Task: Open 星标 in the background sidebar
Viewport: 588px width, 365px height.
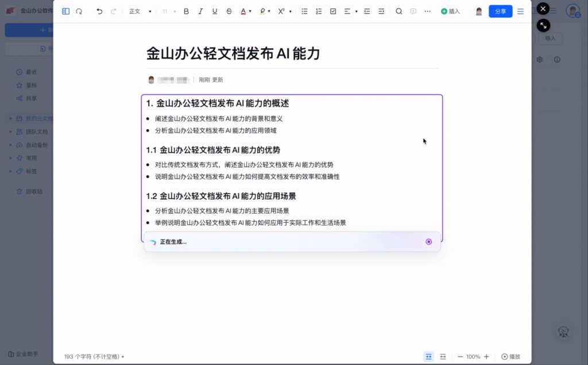Action: click(26, 85)
